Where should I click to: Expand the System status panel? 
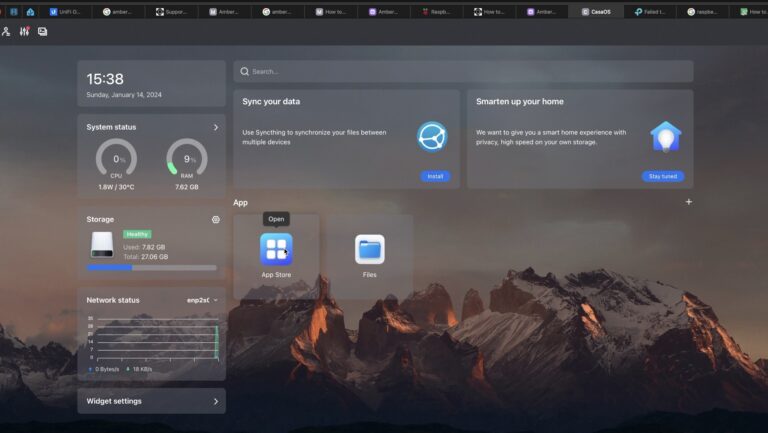tap(215, 127)
